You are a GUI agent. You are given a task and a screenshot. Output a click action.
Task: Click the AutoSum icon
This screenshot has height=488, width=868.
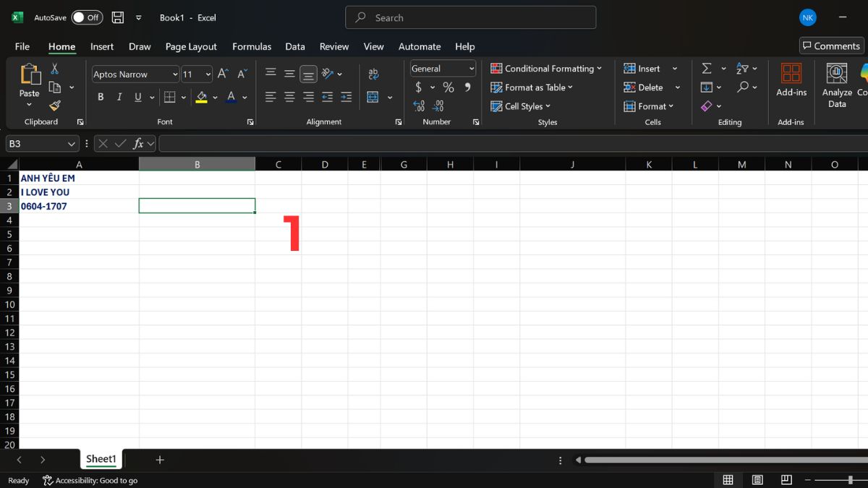click(707, 68)
